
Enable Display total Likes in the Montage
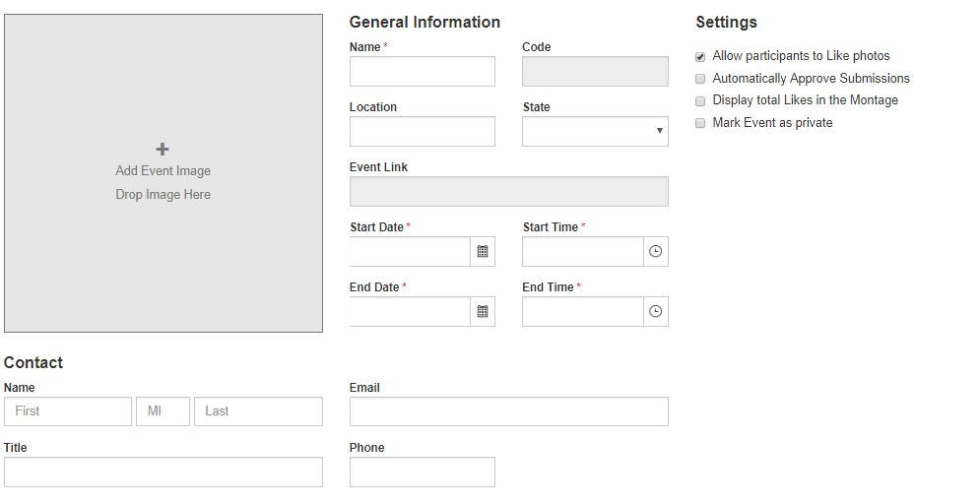point(700,100)
